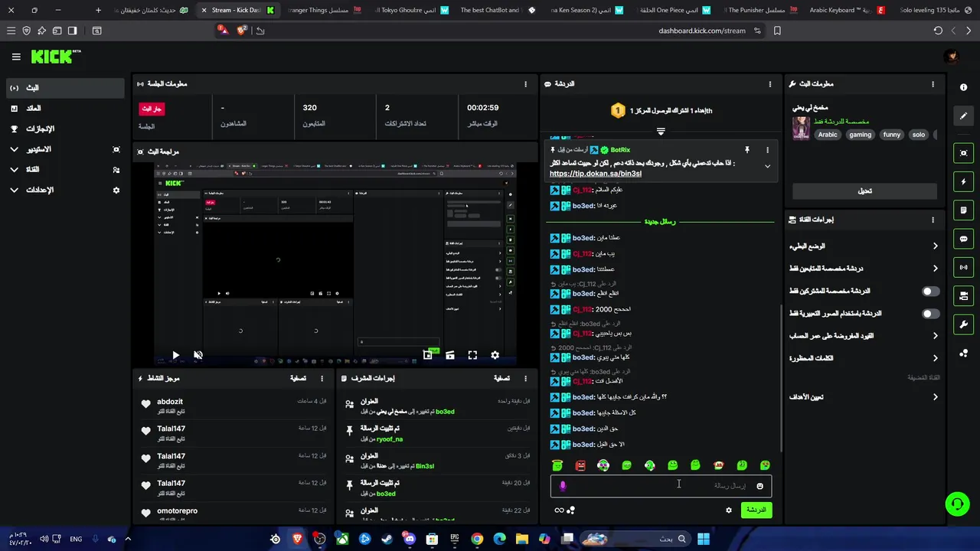Click the pin icon on BotRix pinned message
The height and width of the screenshot is (551, 980).
(x=746, y=150)
